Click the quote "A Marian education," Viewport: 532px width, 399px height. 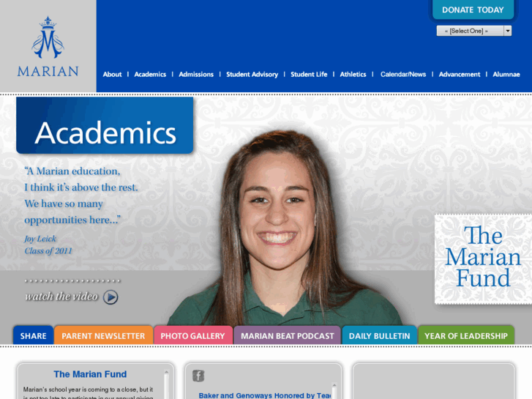[x=72, y=171]
